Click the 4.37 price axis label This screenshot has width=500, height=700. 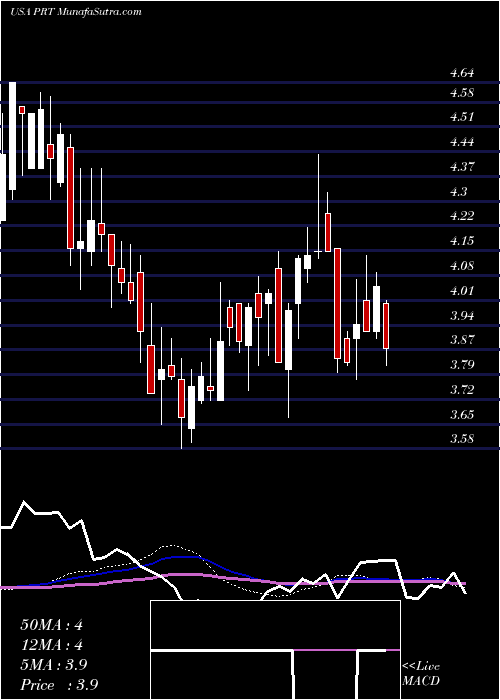point(461,167)
